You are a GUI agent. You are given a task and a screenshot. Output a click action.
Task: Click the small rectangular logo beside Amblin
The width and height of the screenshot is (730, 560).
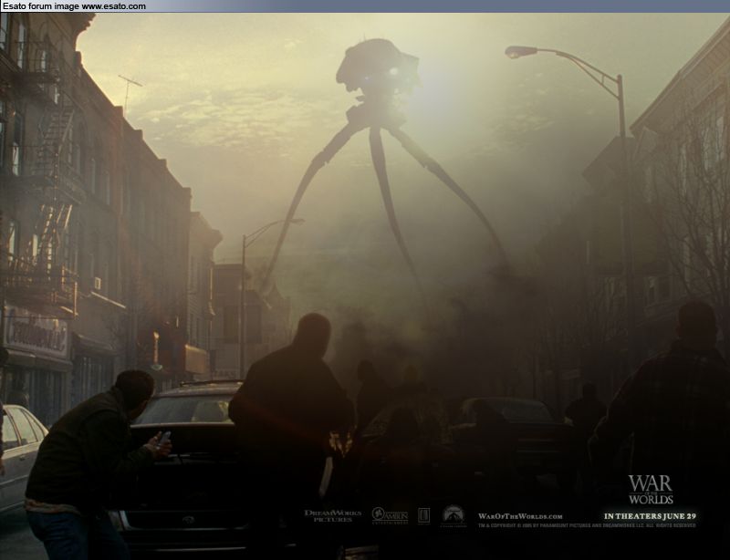pyautogui.click(x=423, y=516)
